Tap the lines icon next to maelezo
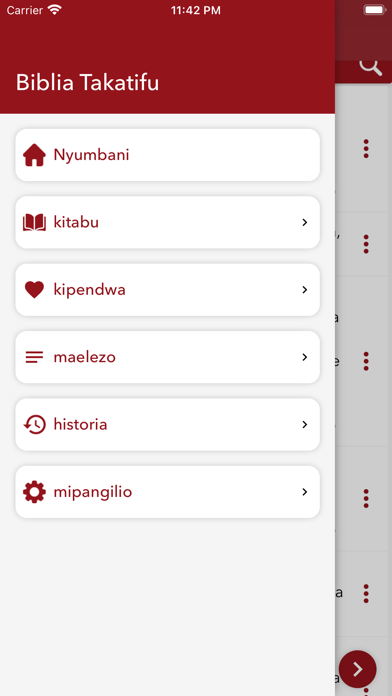Image resolution: width=392 pixels, height=696 pixels. pos(34,357)
